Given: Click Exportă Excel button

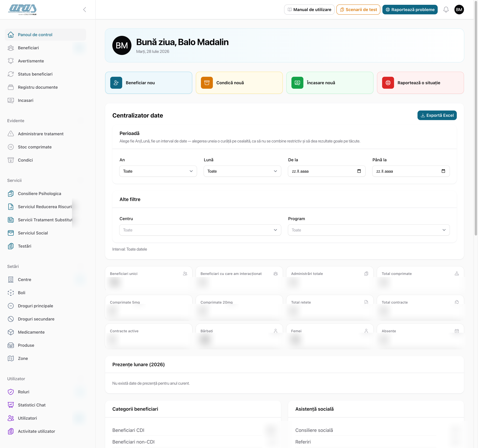Looking at the screenshot, I should click(x=437, y=115).
